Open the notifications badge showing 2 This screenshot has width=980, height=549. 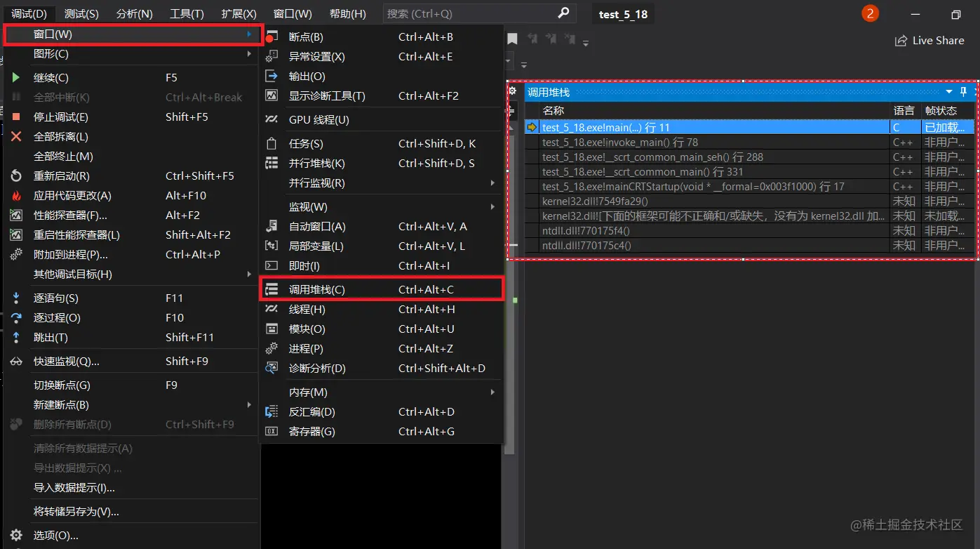click(x=870, y=13)
